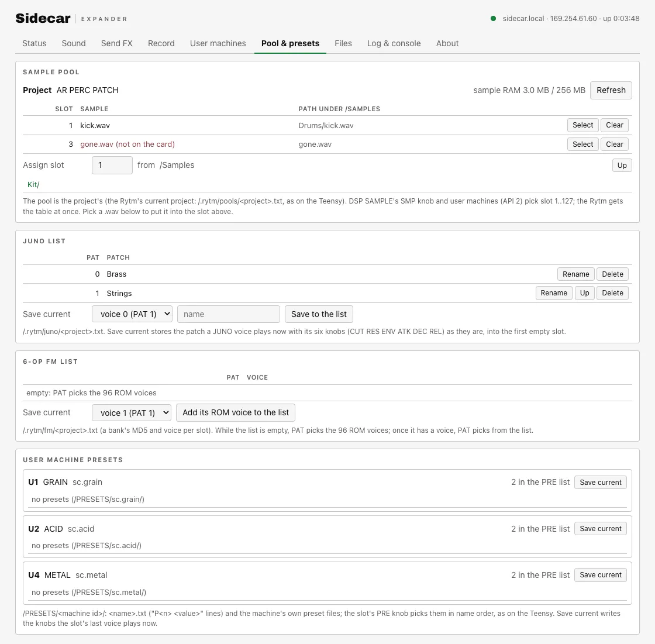Open the Log & console tab
This screenshot has width=655, height=644.
(394, 43)
